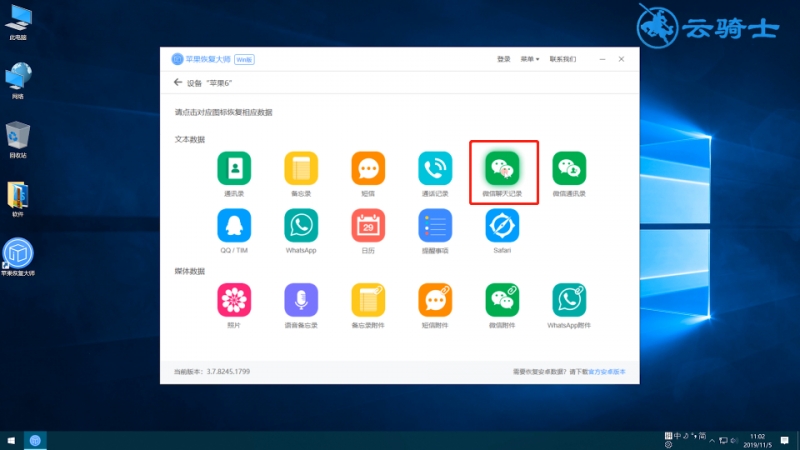Select the 微信通讯录 WeChat contacts icon
800x450 pixels.
point(569,168)
